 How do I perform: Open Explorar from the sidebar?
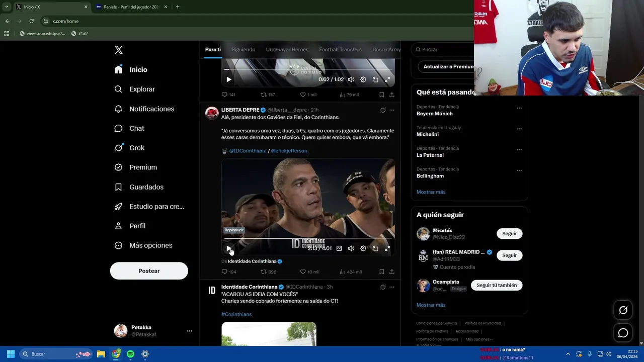[x=134, y=89]
